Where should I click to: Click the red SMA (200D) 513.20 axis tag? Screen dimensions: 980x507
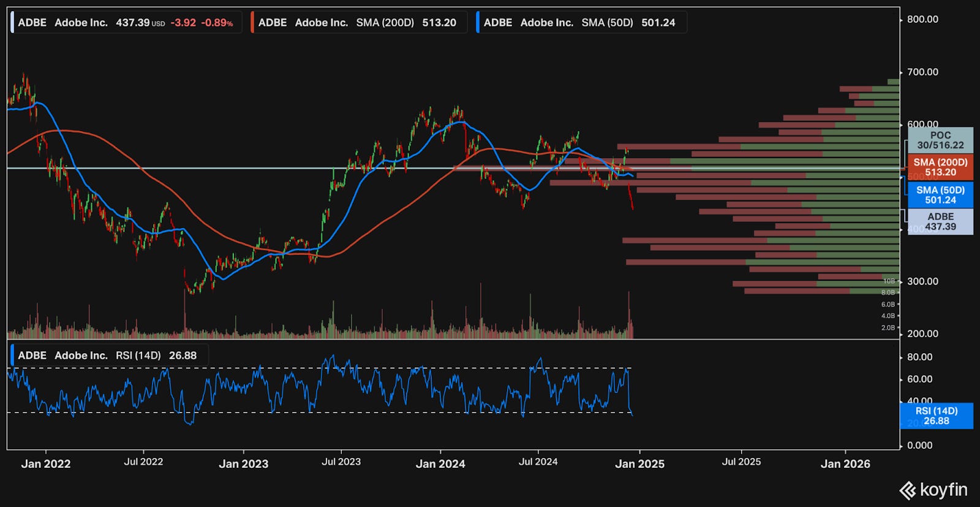click(940, 167)
